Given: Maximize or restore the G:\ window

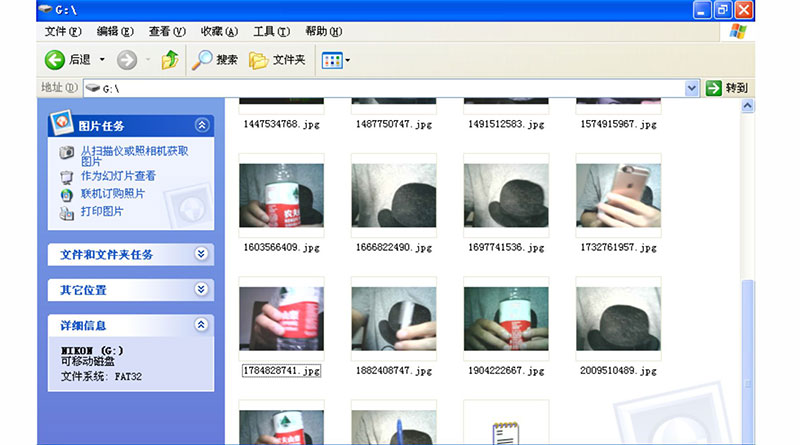Looking at the screenshot, I should point(723,10).
